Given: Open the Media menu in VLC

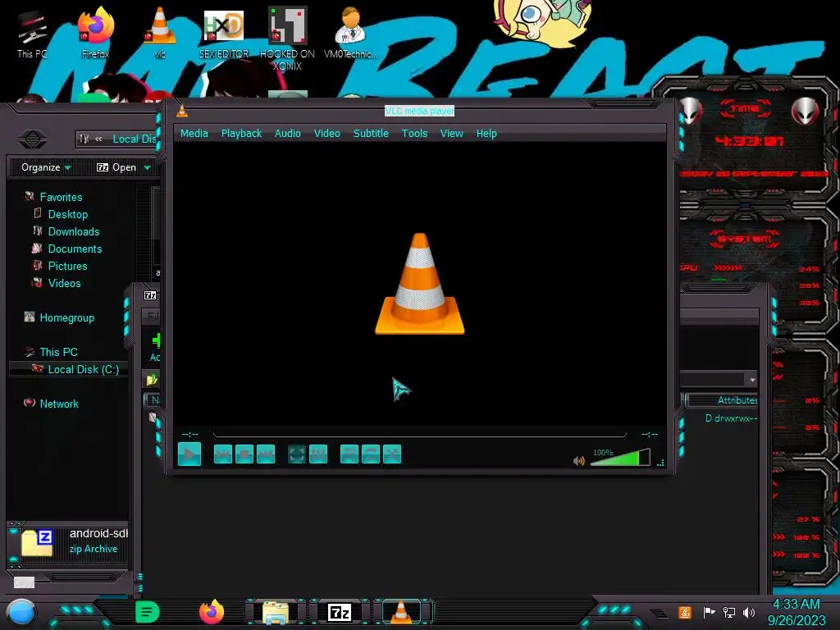Looking at the screenshot, I should 194,134.
